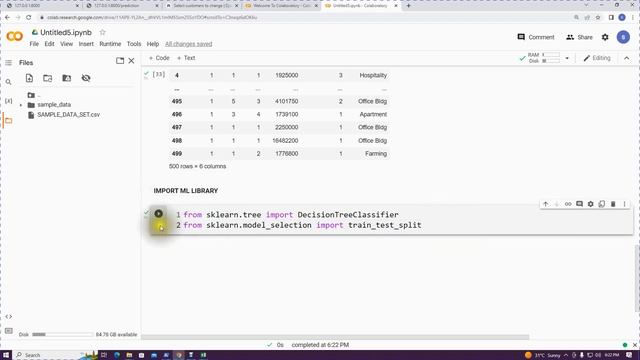Toggle hidden files visibility
The image size is (640, 360).
(x=86, y=78)
